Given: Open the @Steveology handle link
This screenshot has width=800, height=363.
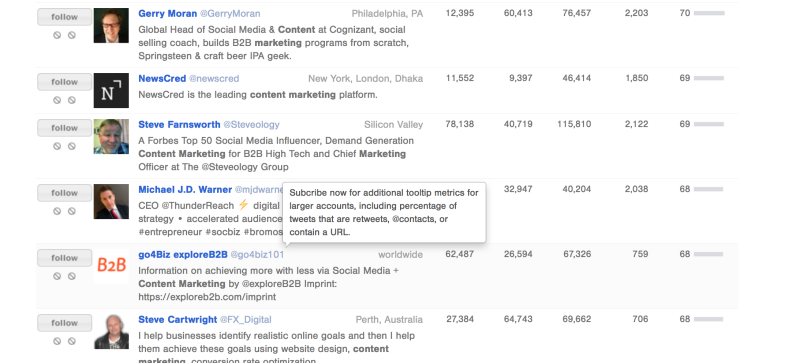Looking at the screenshot, I should point(252,125).
